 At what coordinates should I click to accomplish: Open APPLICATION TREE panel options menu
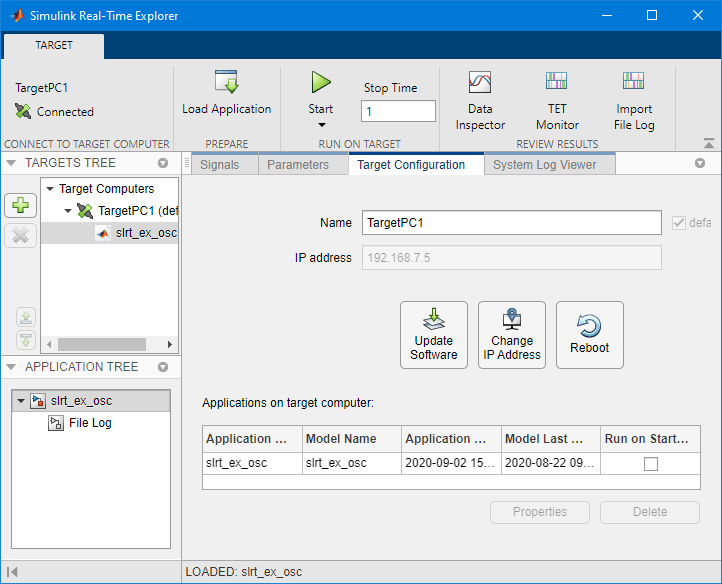(163, 367)
